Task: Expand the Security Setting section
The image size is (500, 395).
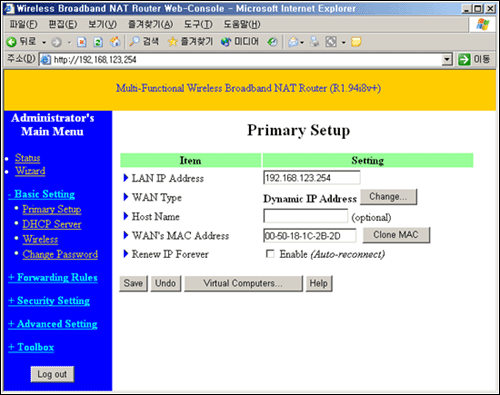Action: 49,301
